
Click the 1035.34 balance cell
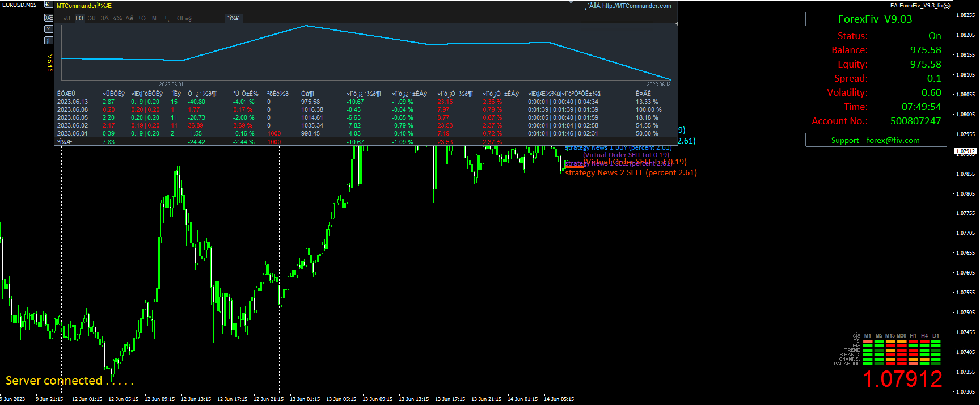point(312,126)
